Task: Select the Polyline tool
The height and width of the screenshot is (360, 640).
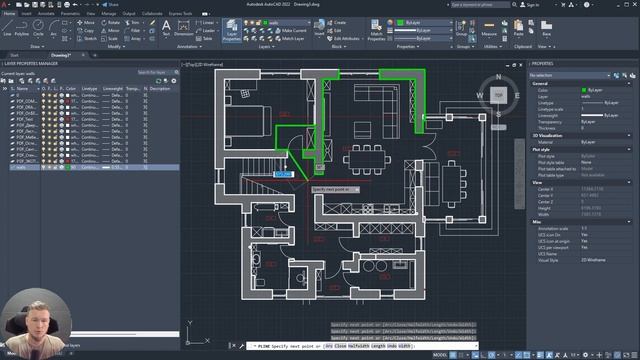Action: click(22, 28)
